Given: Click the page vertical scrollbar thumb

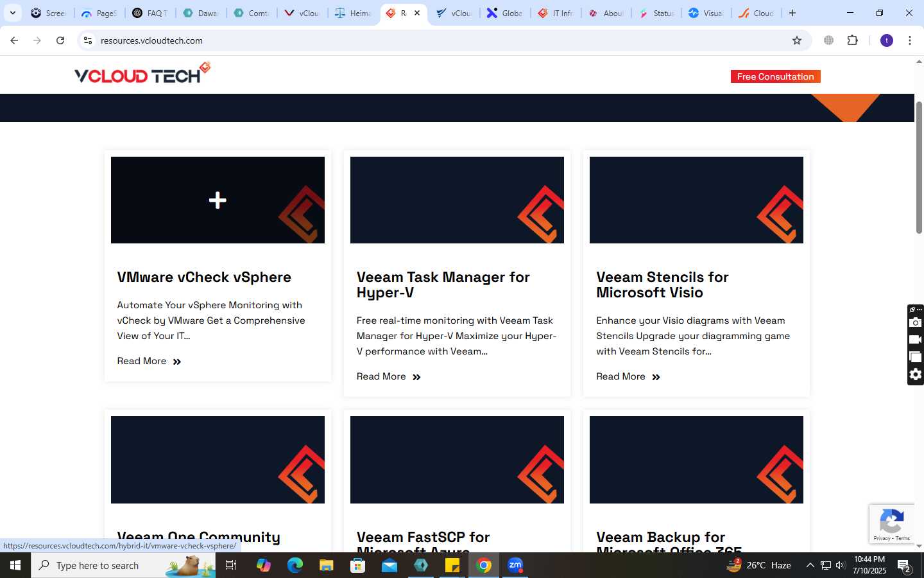Looking at the screenshot, I should (919, 167).
